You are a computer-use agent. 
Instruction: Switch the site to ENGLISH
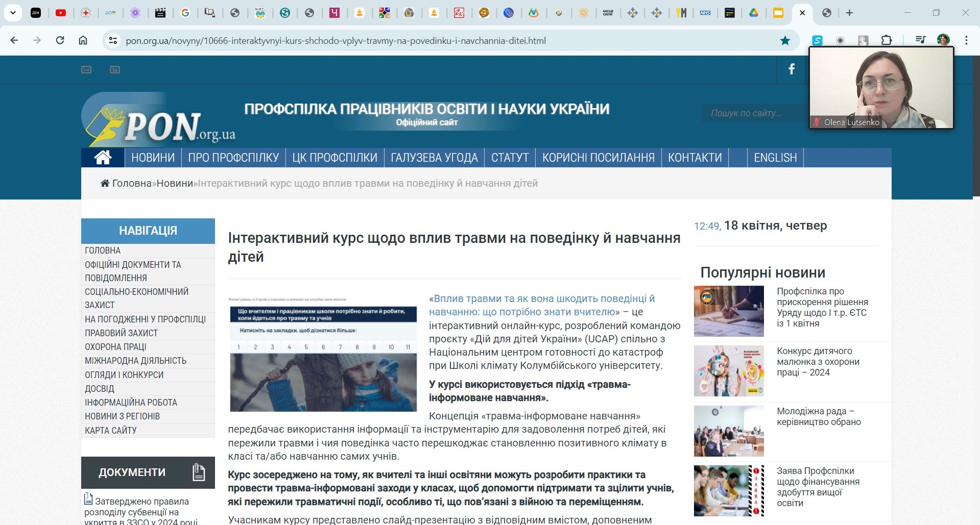(x=775, y=158)
